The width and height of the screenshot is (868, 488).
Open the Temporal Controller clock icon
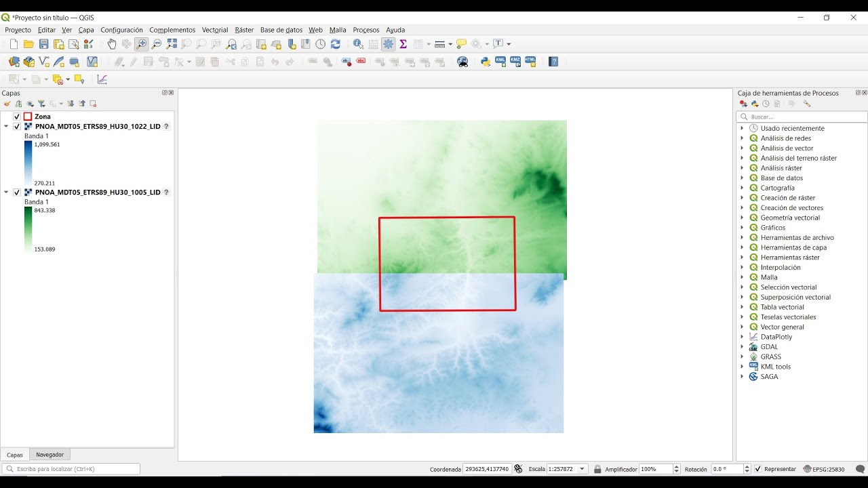point(320,44)
